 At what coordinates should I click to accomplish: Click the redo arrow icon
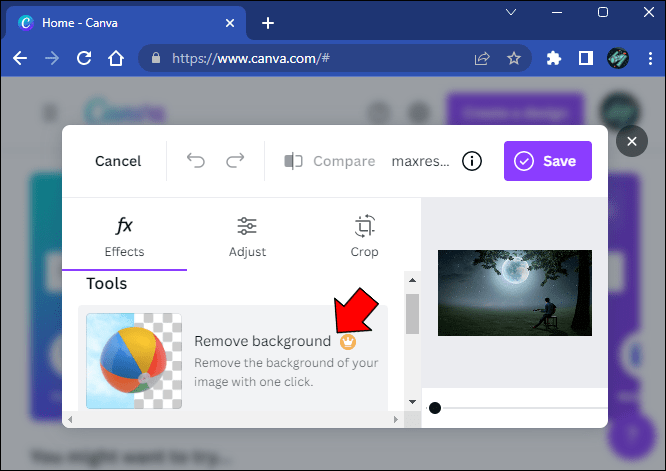point(235,161)
